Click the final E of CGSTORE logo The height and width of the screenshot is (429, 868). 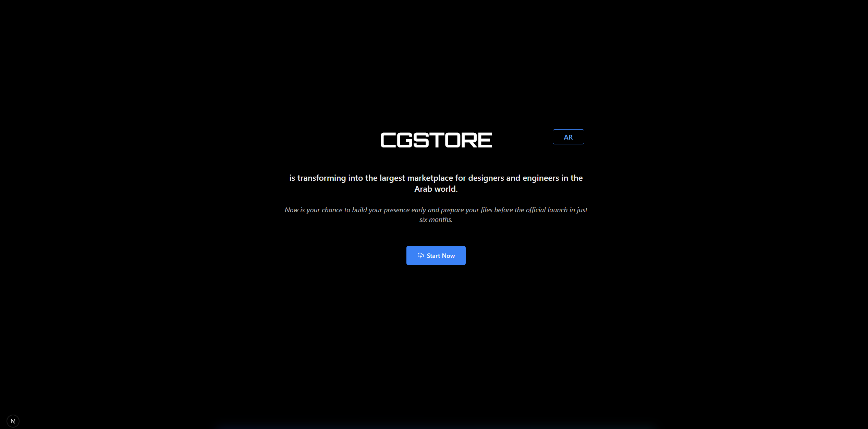(x=485, y=140)
